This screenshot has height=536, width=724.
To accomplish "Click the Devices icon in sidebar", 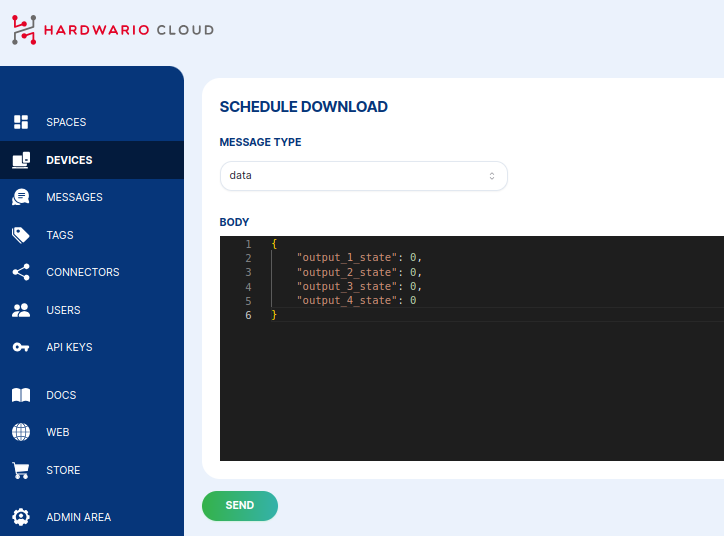I will tap(20, 160).
